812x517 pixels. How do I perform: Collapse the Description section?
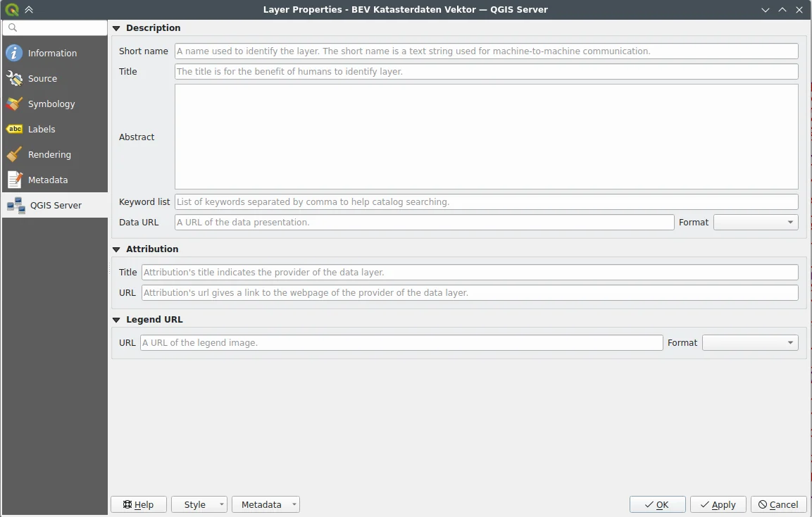tap(116, 28)
